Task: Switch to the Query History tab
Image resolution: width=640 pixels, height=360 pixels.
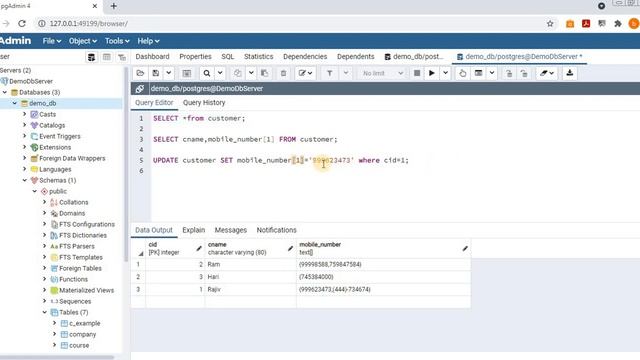Action: [x=204, y=103]
